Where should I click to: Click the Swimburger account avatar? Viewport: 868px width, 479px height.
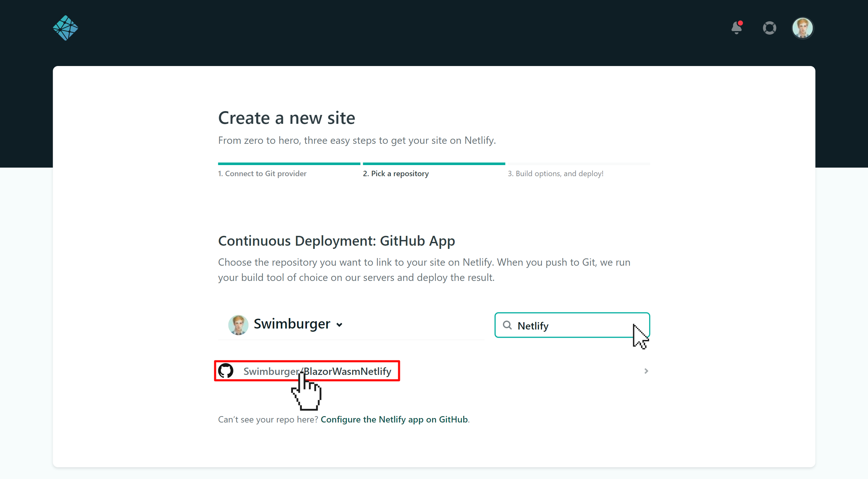pos(238,325)
